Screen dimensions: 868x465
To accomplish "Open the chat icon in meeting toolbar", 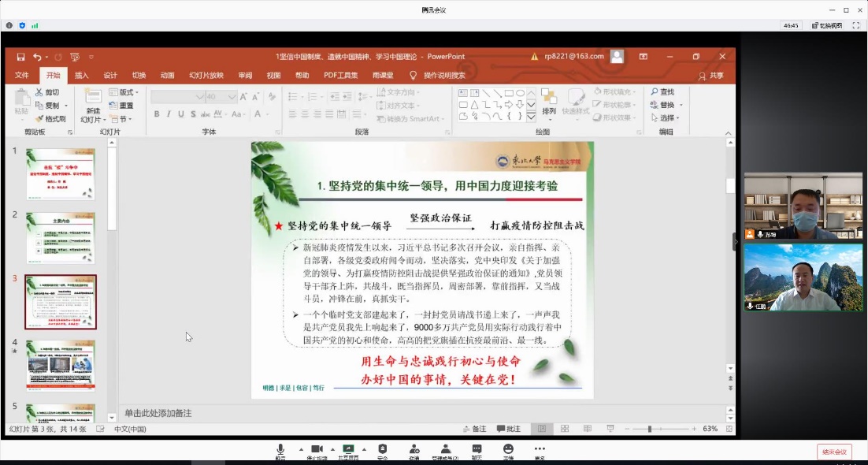I will pos(477,450).
